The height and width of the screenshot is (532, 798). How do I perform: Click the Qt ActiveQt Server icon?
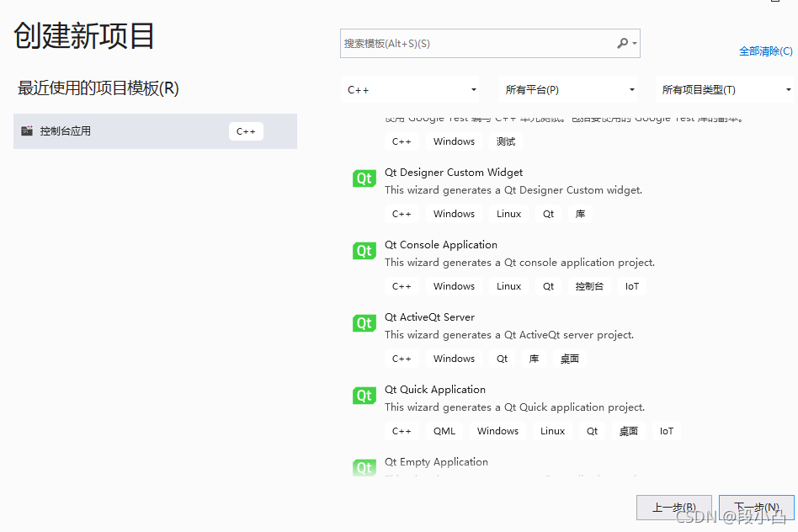pos(364,323)
